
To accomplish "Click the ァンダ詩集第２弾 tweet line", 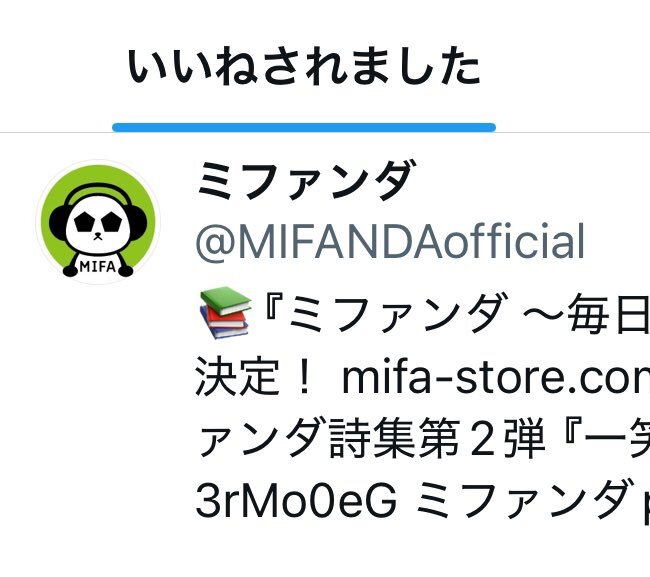I will (371, 439).
